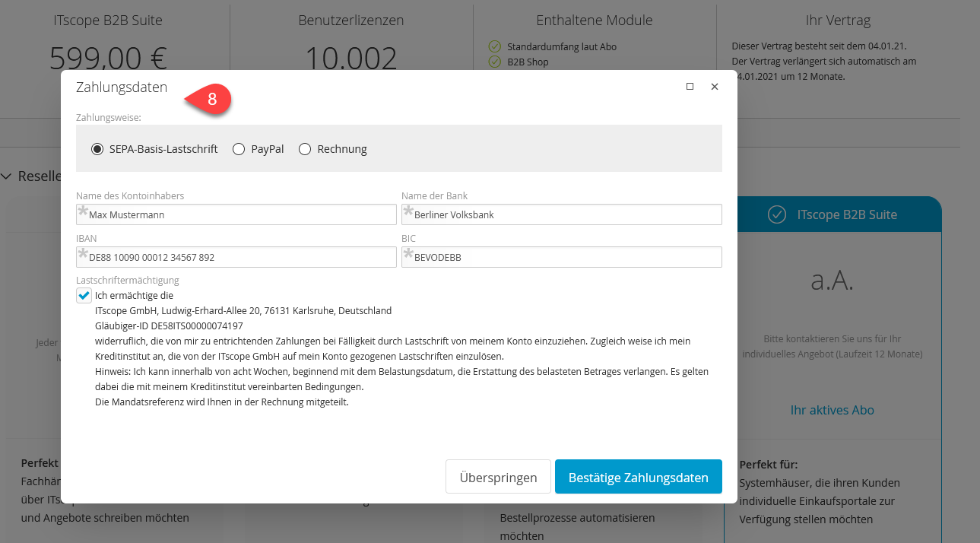Select PayPal payment method
Screen dimensions: 980x543
[239, 149]
